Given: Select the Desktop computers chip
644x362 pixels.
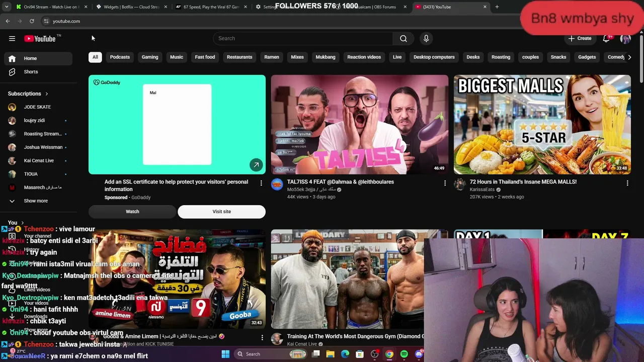Looking at the screenshot, I should pyautogui.click(x=434, y=57).
